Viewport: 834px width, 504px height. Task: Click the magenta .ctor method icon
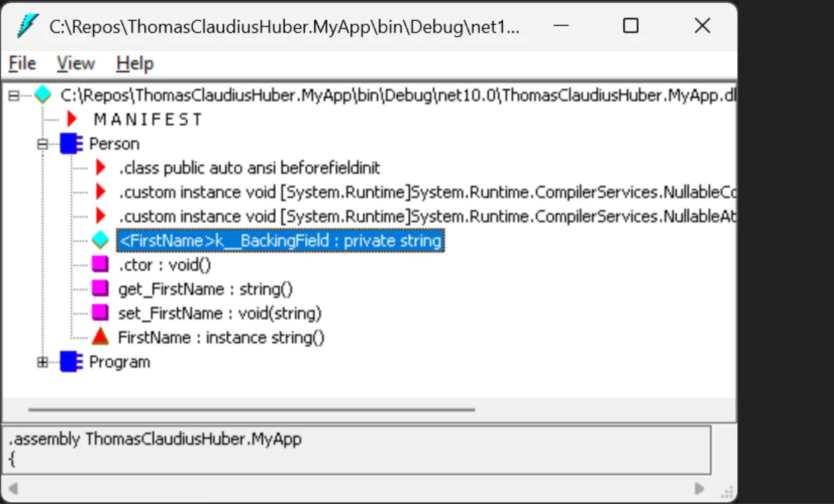(x=100, y=264)
